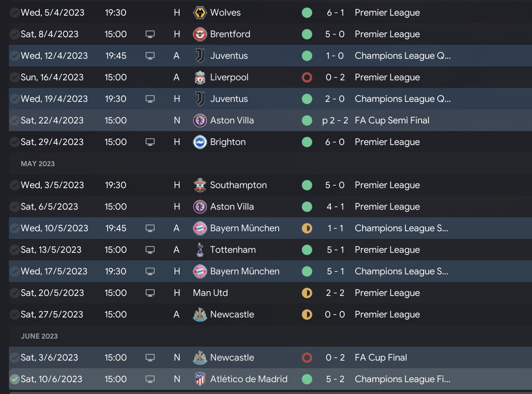Toggle the checkmark on the 17/5/2023 Bayern fixture
532x394 pixels.
coord(15,271)
